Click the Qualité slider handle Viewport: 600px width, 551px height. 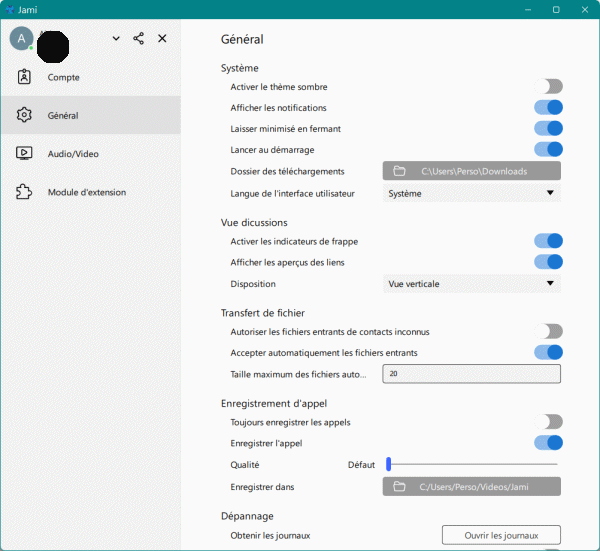(388, 464)
